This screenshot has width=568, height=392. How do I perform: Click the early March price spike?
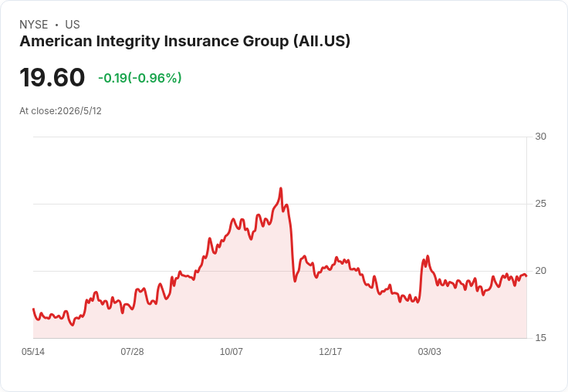click(x=428, y=256)
